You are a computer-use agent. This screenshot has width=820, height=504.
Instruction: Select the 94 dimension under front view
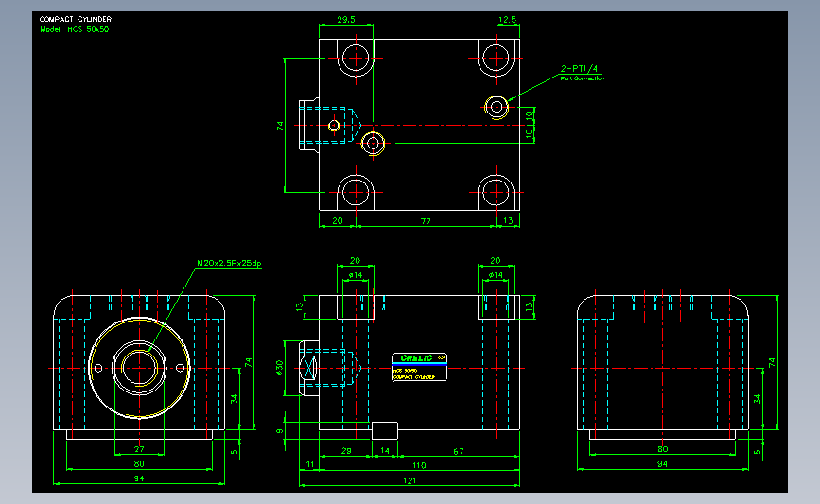pos(139,478)
